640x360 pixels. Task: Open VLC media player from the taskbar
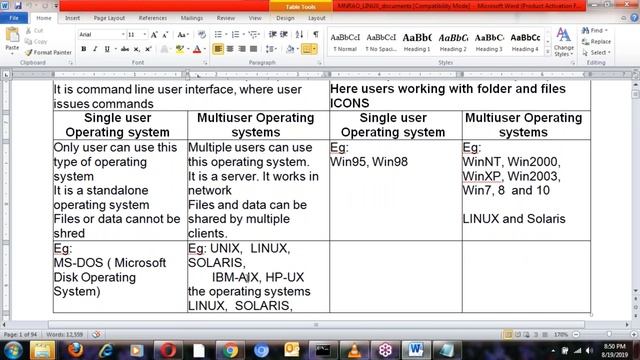pos(354,350)
